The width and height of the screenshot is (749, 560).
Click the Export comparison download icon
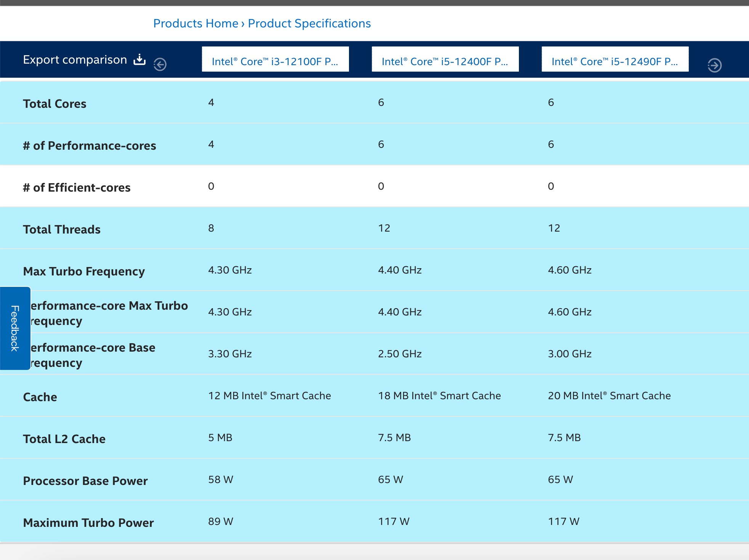coord(140,59)
